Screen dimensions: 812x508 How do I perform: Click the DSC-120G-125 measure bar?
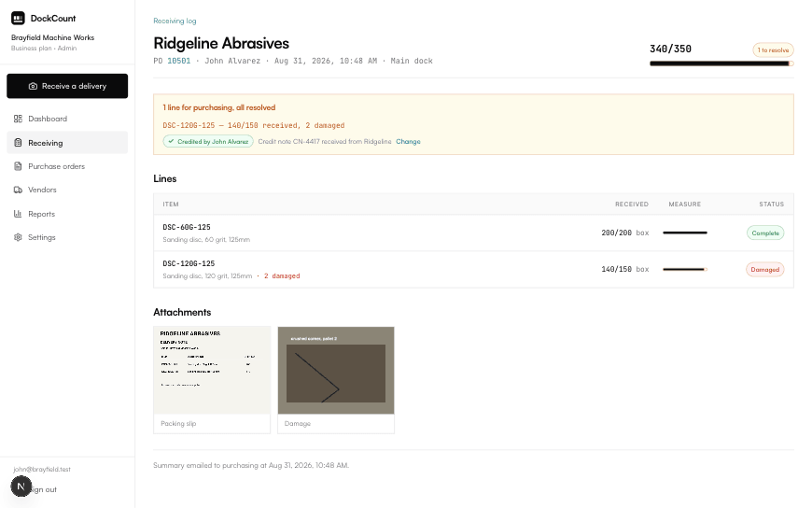point(685,269)
